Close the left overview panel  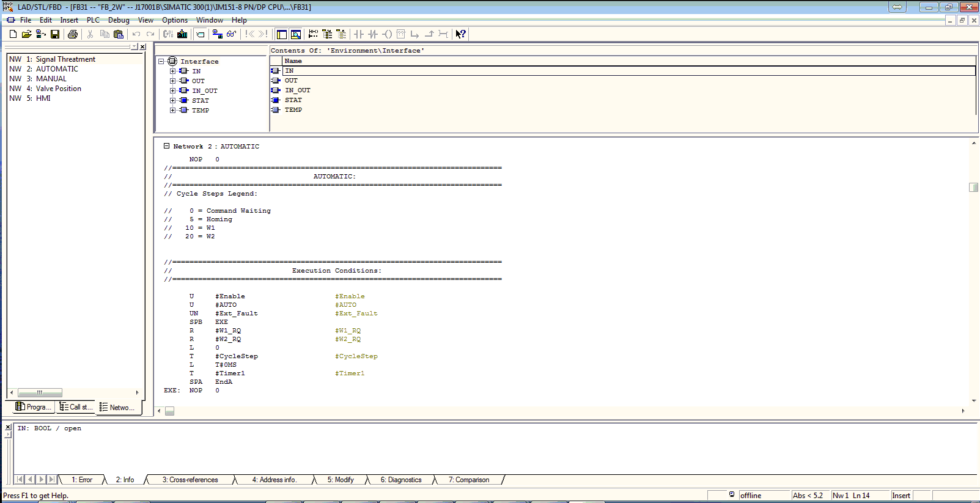pyautogui.click(x=142, y=47)
